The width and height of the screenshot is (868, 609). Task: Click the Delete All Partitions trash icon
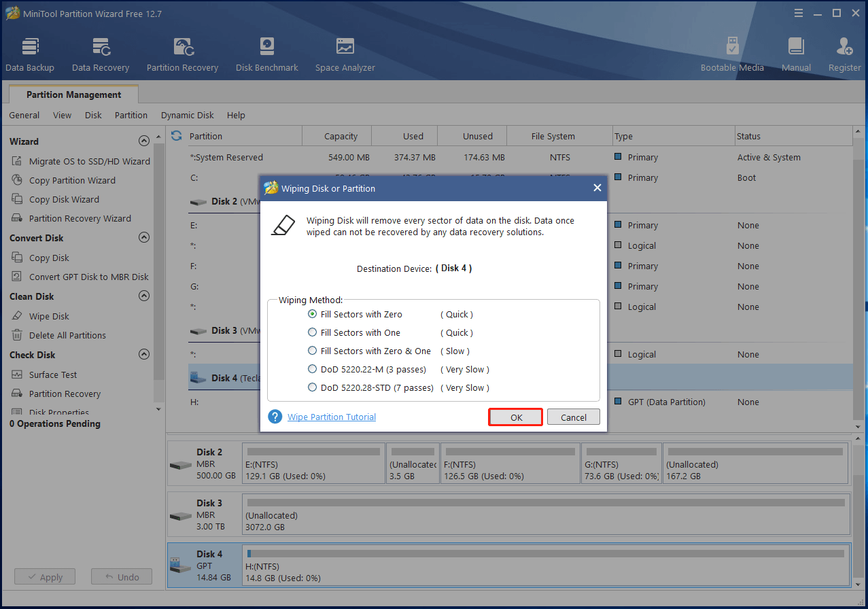point(17,335)
